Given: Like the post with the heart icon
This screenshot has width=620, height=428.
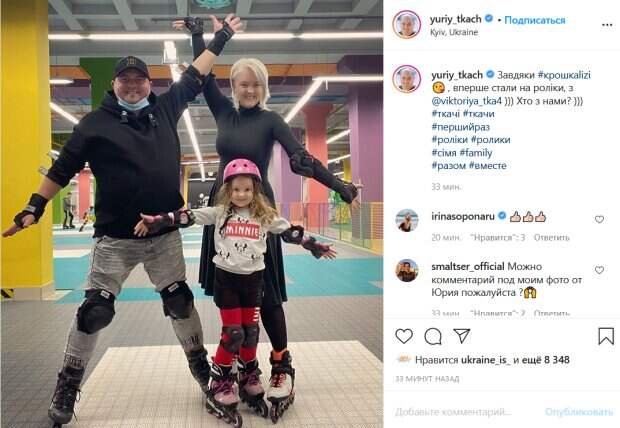Looking at the screenshot, I should [404, 336].
